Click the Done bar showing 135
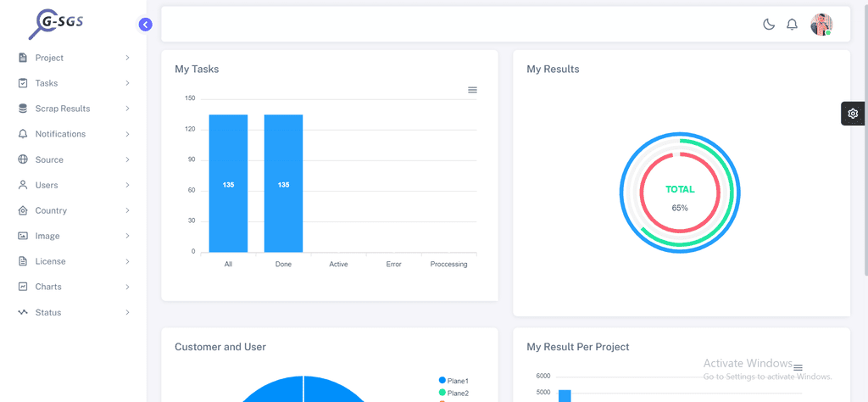This screenshot has width=868, height=402. (283, 183)
